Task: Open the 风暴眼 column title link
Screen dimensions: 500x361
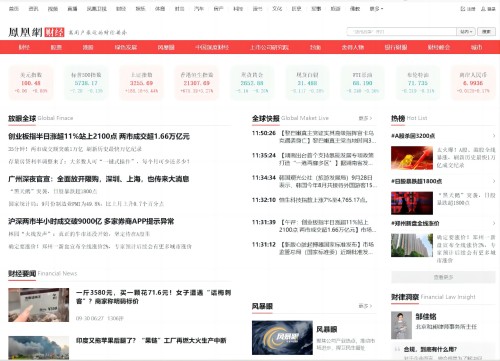Action: point(326,329)
